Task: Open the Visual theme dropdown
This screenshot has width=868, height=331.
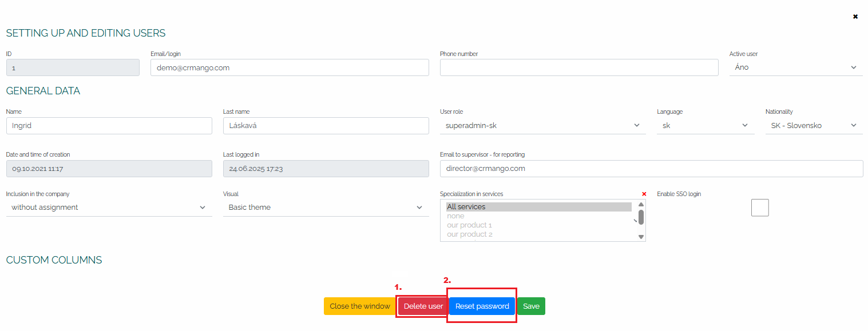Action: click(326, 208)
